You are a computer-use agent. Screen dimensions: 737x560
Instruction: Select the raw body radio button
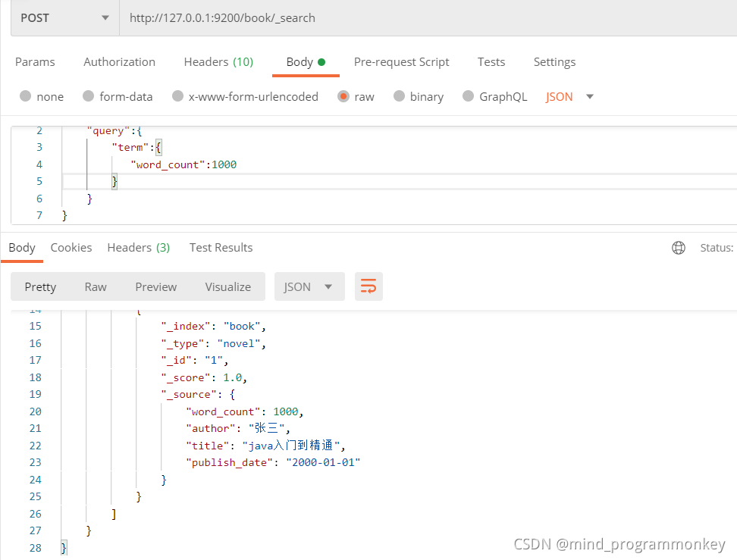click(x=343, y=96)
